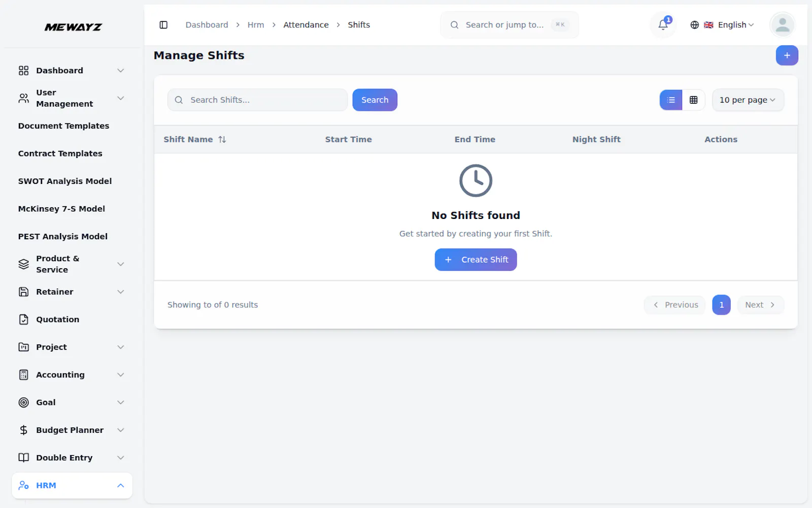Image resolution: width=812 pixels, height=508 pixels.
Task: Click the magnifier icon in Search Shifts field
Action: [x=179, y=100]
